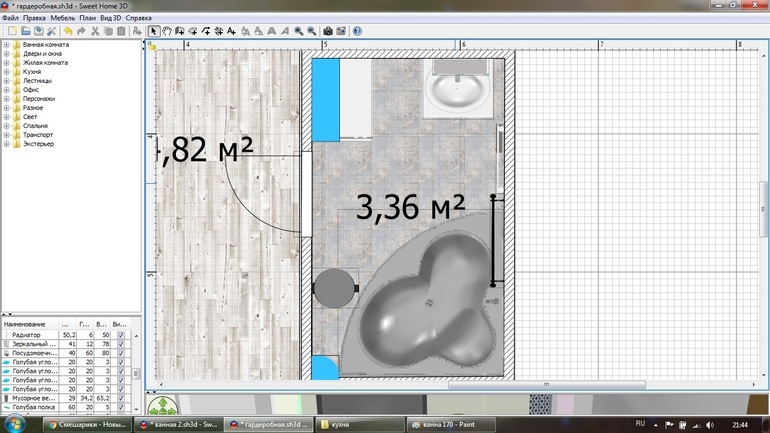Screen dimensions: 770x433
Task: Click the save home toolbar icon
Action: coord(38,31)
